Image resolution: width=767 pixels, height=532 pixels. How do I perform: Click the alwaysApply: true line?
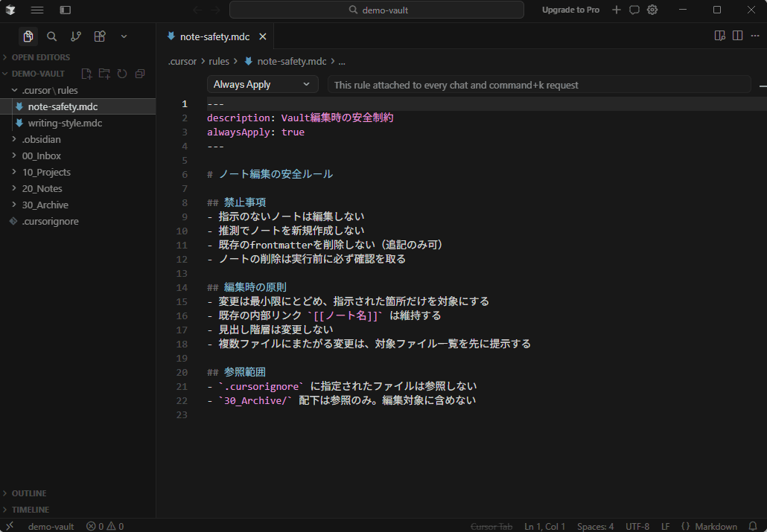[x=255, y=132]
